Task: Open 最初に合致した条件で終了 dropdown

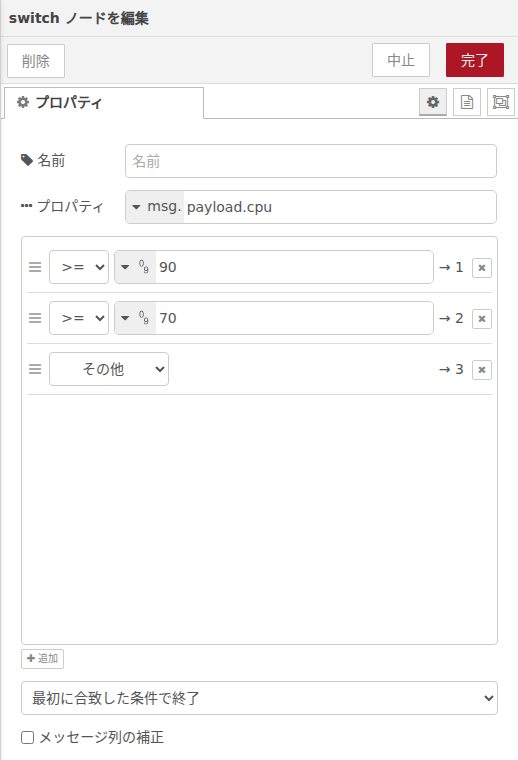Action: pos(259,698)
